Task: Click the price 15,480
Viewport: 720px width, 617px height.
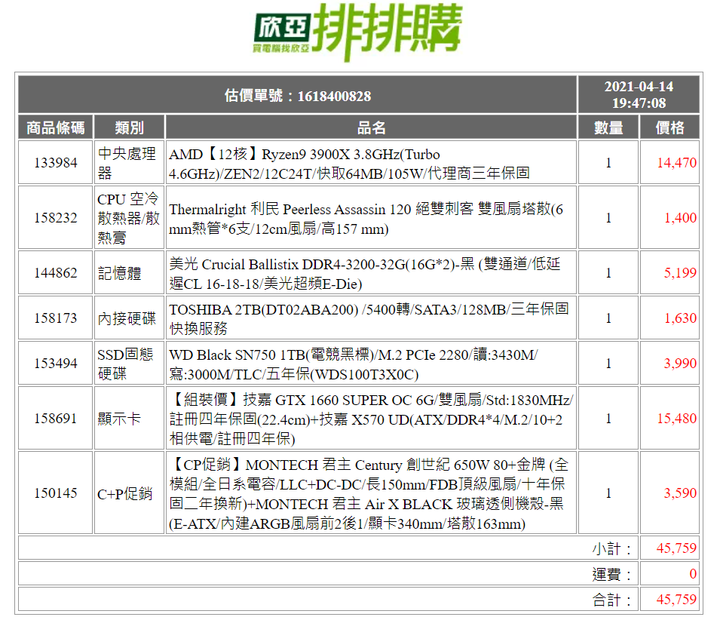Action: (676, 418)
